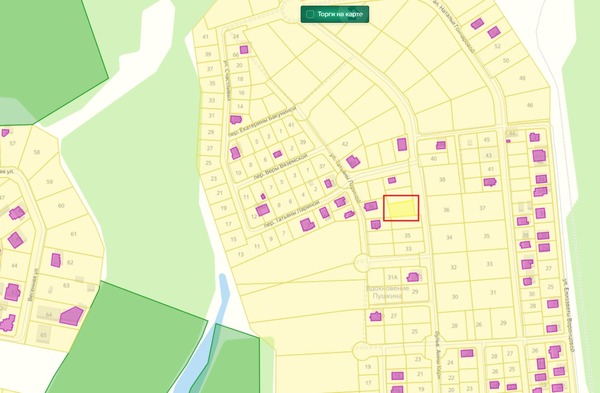Click the purple building on parcel 64
Viewport: 600px width, 393px height.
click(x=71, y=316)
